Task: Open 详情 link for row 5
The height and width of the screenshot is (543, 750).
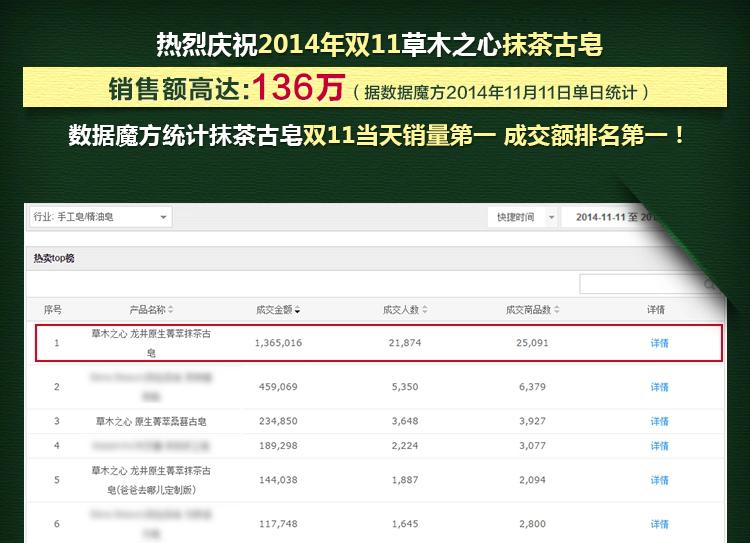Action: point(660,480)
